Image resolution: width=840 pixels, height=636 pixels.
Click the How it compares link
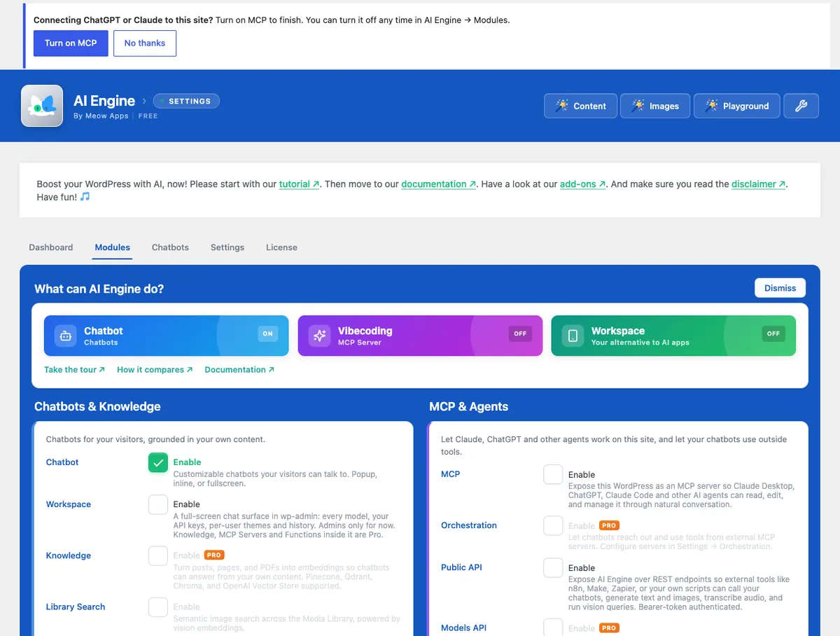(155, 370)
